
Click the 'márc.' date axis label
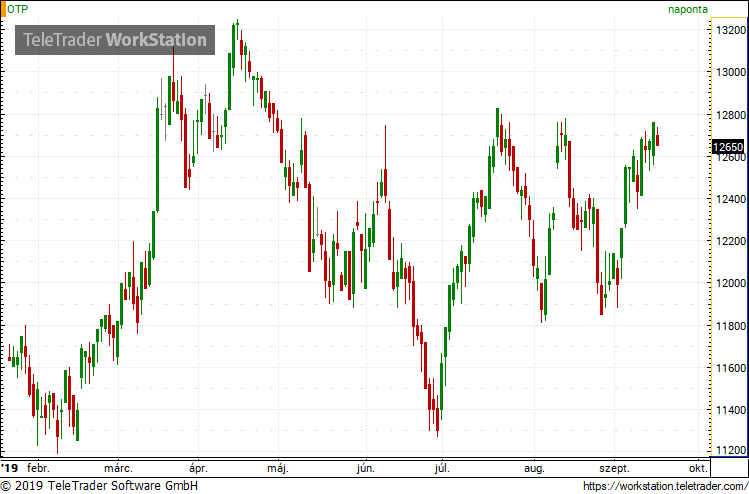pyautogui.click(x=118, y=468)
